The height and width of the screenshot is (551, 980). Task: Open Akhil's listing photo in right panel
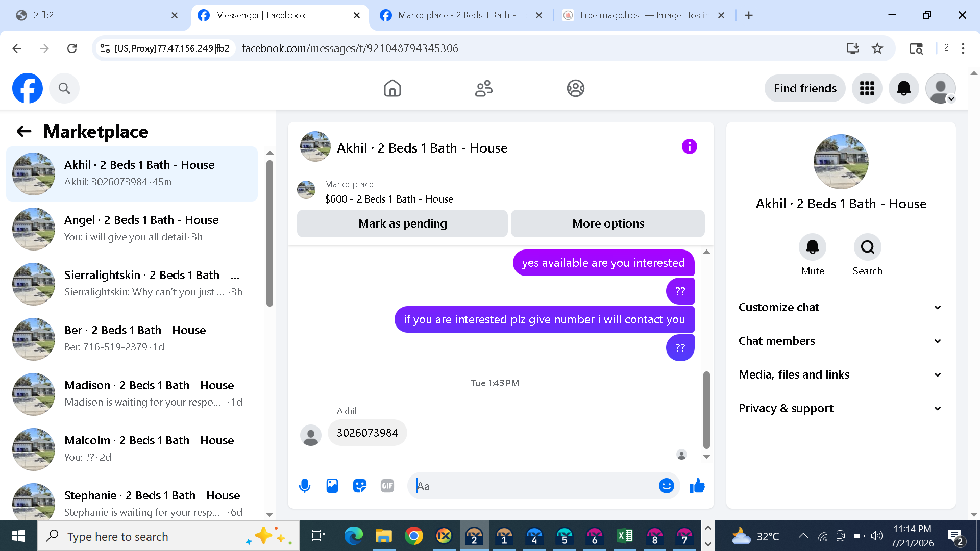click(x=841, y=161)
